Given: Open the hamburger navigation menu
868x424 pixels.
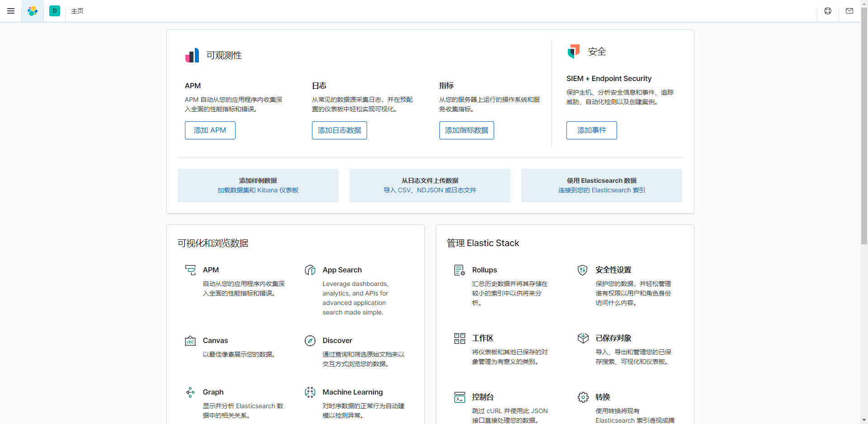Looking at the screenshot, I should 11,11.
